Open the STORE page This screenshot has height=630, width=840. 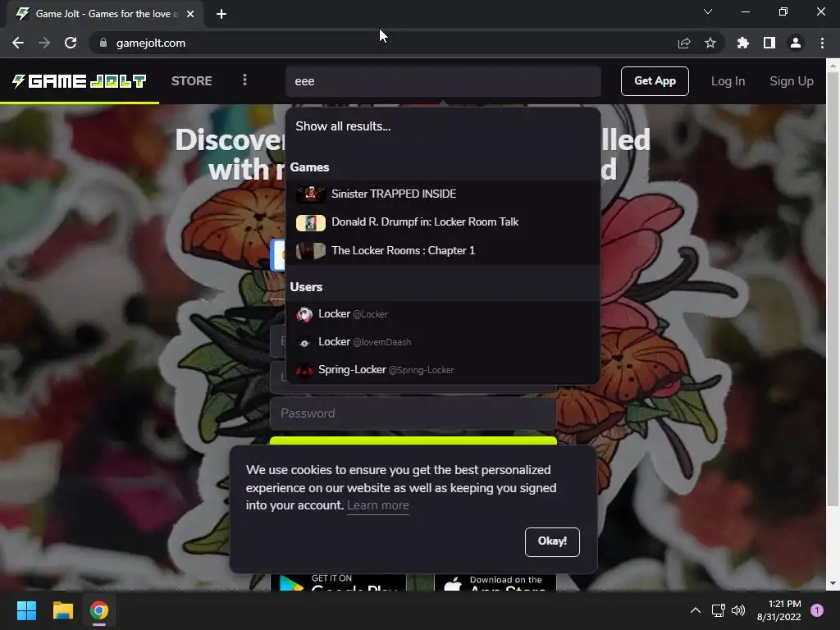192,81
